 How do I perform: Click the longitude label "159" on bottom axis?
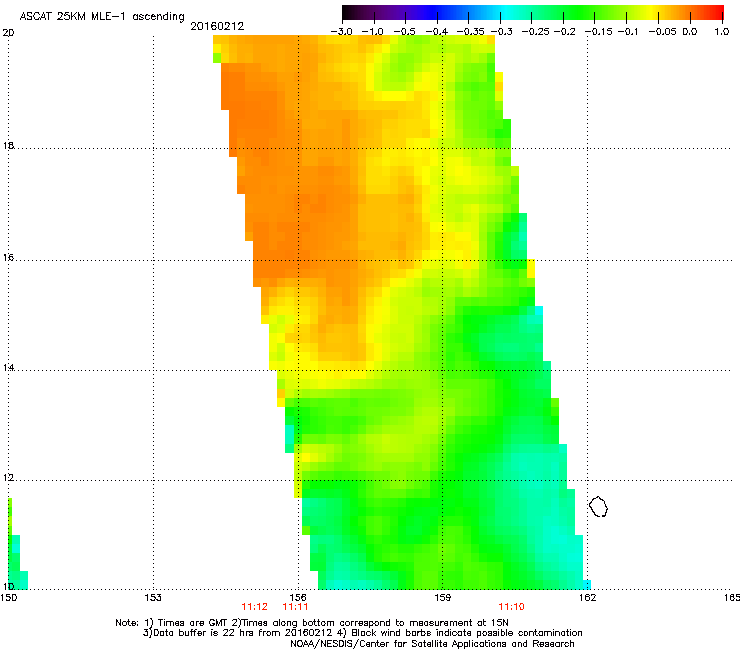pyautogui.click(x=442, y=598)
